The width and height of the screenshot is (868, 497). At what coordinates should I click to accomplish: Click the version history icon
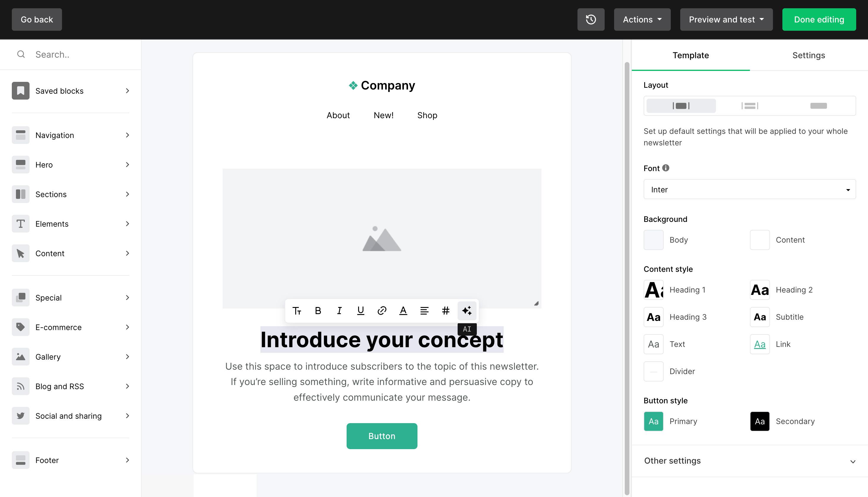(x=591, y=19)
